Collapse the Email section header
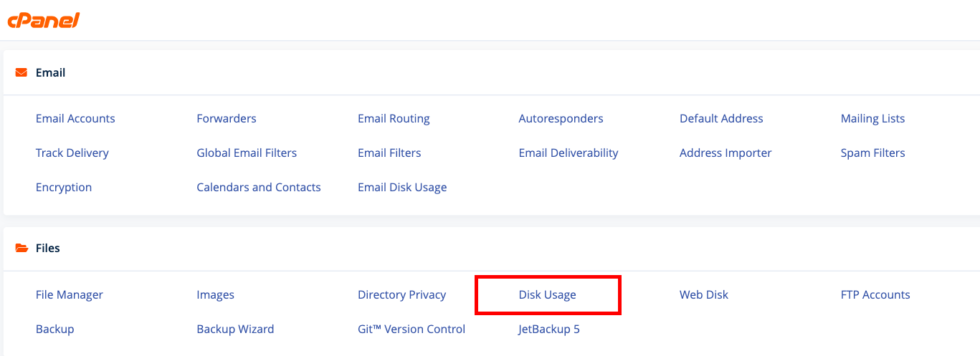 click(x=492, y=72)
